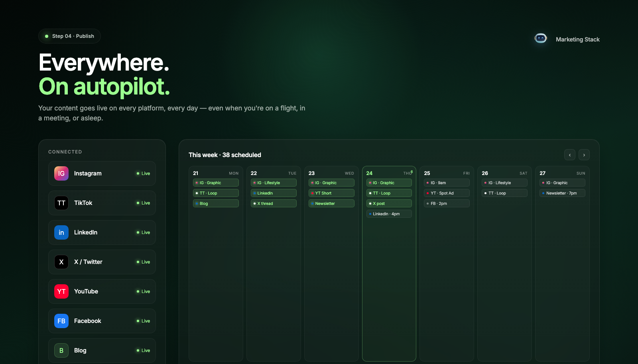Open Thursday's IG · Graphic post

pos(389,183)
